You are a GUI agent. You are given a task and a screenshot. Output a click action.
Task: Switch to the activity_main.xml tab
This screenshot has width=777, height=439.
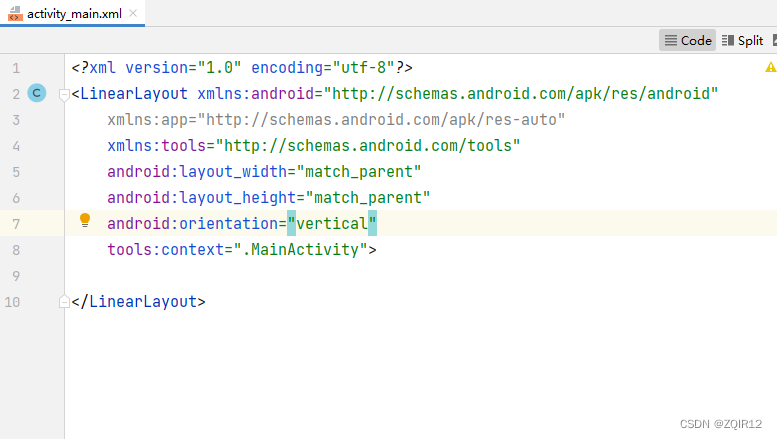[73, 13]
